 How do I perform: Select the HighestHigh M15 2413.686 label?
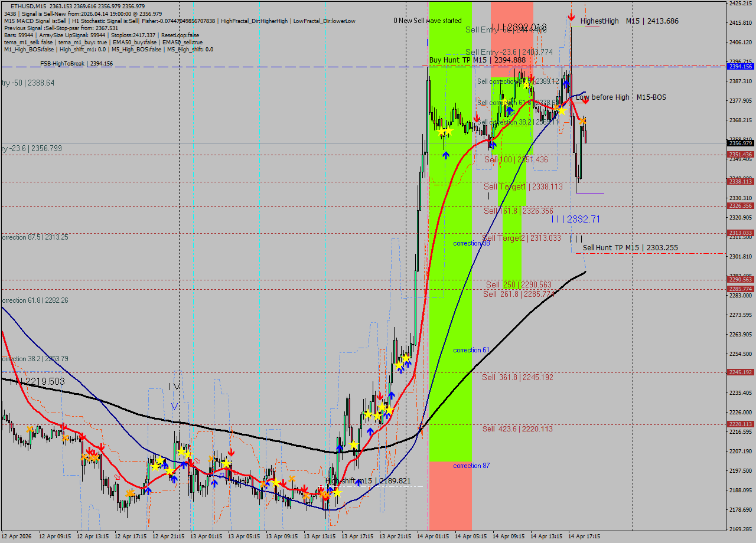(629, 21)
